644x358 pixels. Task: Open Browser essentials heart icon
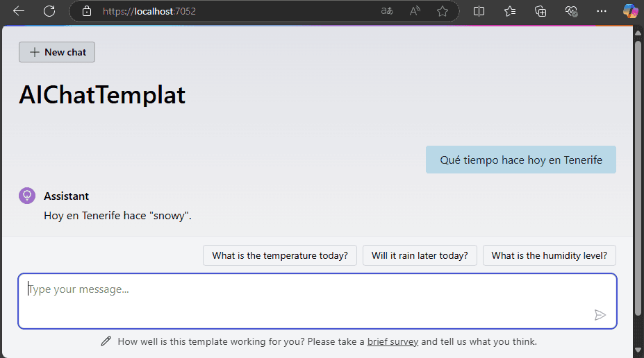[x=571, y=11]
